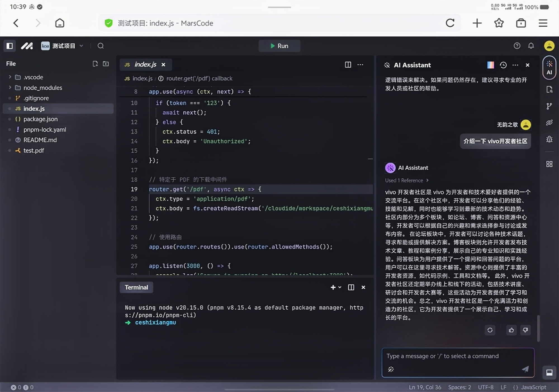This screenshot has height=392, width=559.
Task: Regenerate the AI response
Action: [490, 330]
